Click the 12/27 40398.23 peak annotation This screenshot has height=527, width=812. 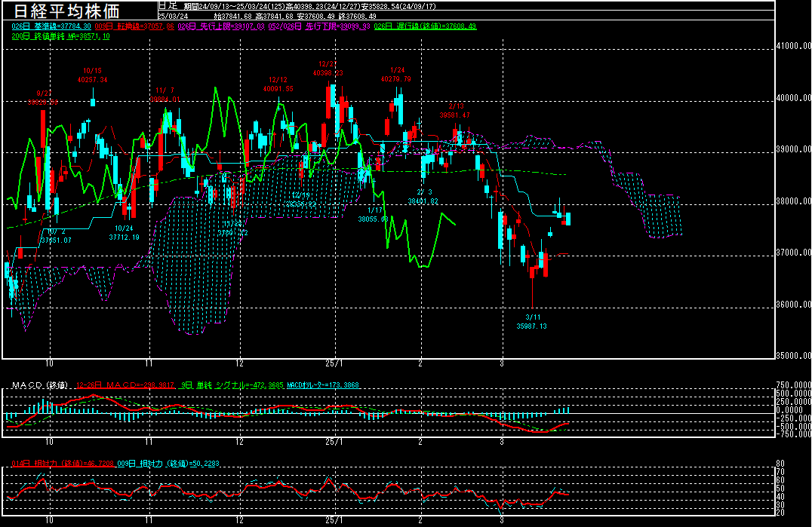pyautogui.click(x=328, y=69)
